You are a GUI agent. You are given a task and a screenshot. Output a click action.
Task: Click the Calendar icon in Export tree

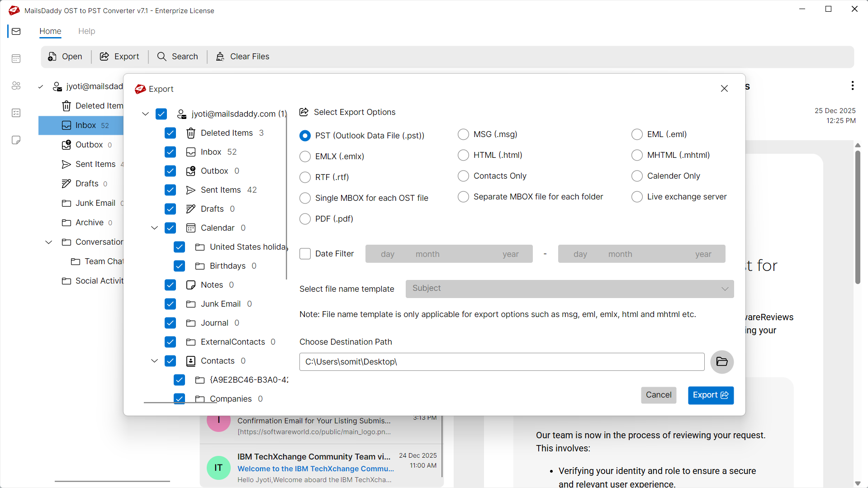tap(191, 228)
